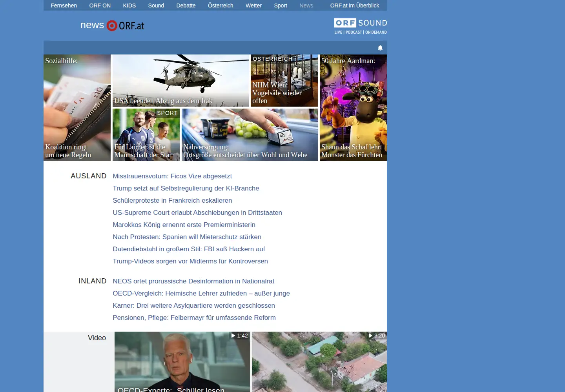The height and width of the screenshot is (392, 565).
Task: Open Schülerproteste in Frankreich eskalieren
Action: (x=172, y=200)
